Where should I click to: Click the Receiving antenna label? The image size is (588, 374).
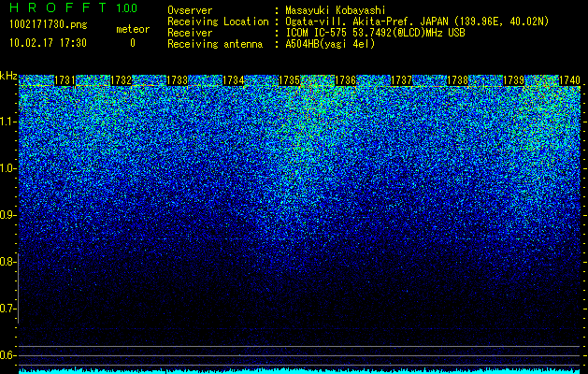coord(215,44)
